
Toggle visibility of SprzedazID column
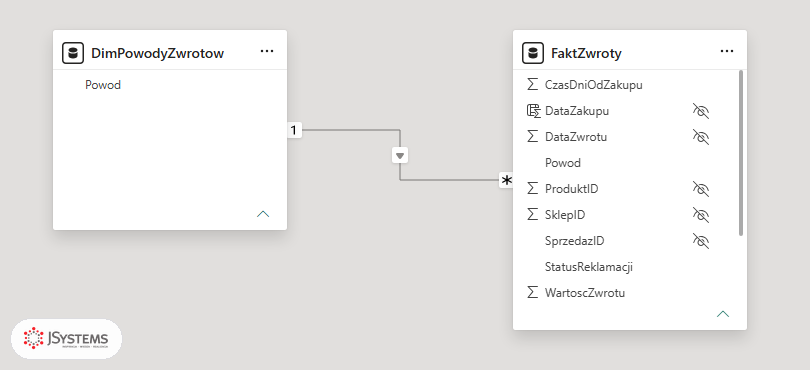pyautogui.click(x=701, y=241)
